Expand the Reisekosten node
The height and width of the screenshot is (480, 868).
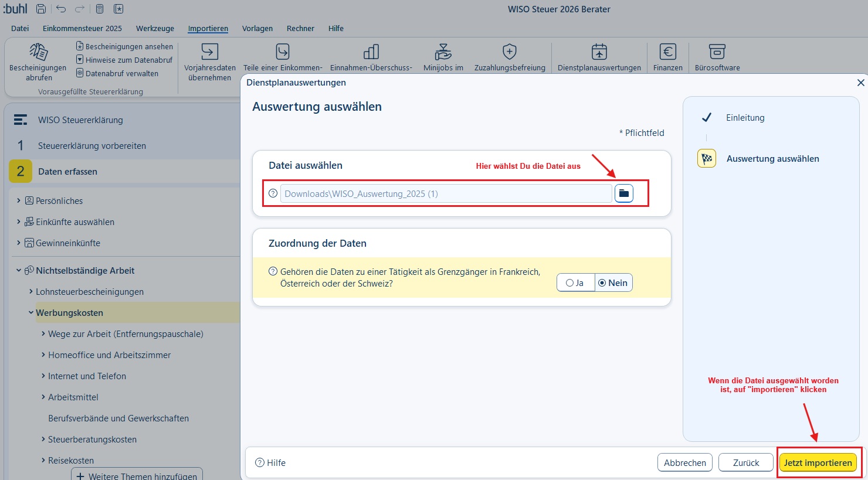click(43, 460)
